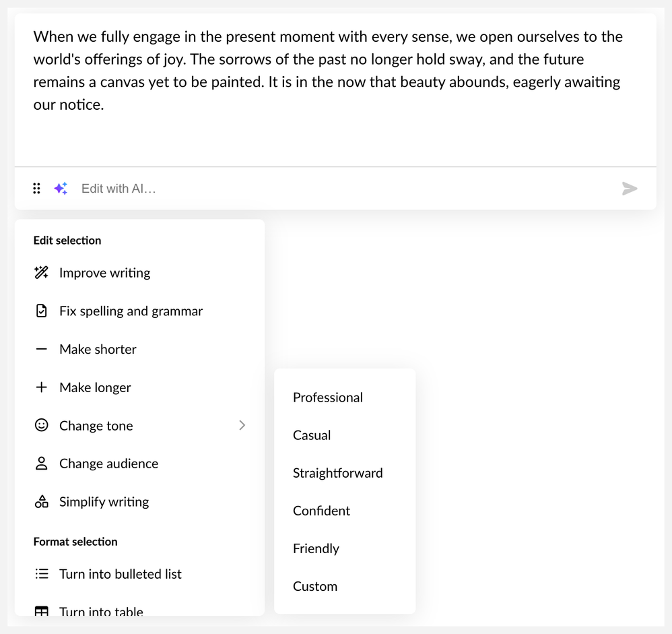Click the magic wand Improve writing icon
This screenshot has width=672, height=634.
coord(41,273)
